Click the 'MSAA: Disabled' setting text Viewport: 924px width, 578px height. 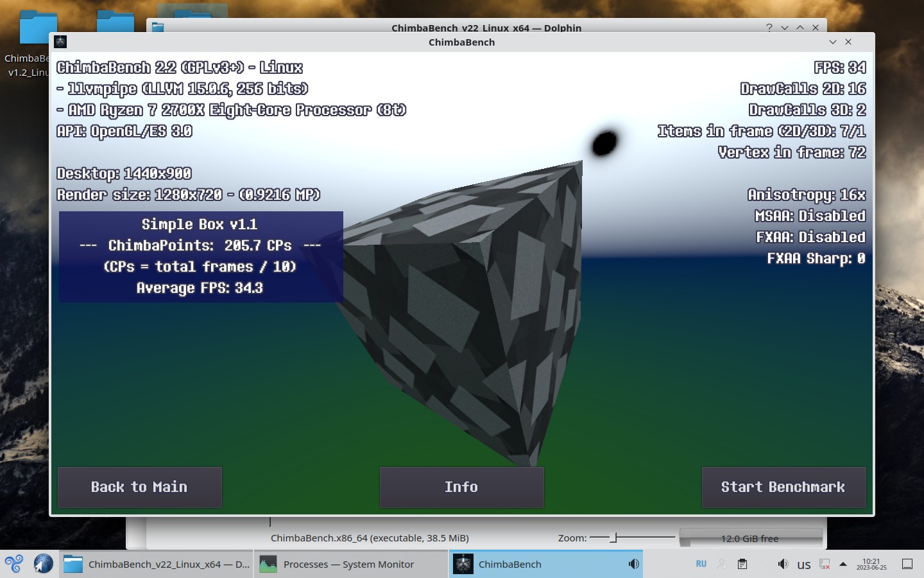[x=810, y=216]
